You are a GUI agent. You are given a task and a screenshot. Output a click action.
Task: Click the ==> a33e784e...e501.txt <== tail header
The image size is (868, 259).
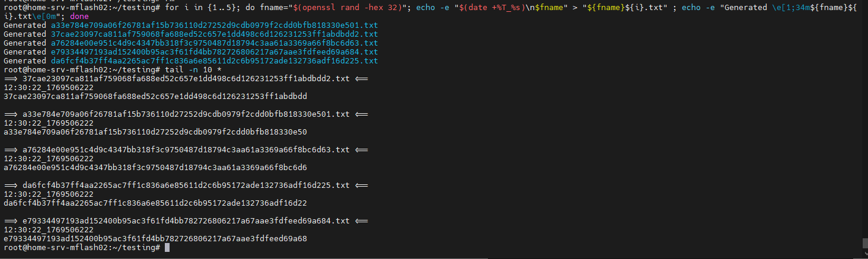click(x=186, y=114)
